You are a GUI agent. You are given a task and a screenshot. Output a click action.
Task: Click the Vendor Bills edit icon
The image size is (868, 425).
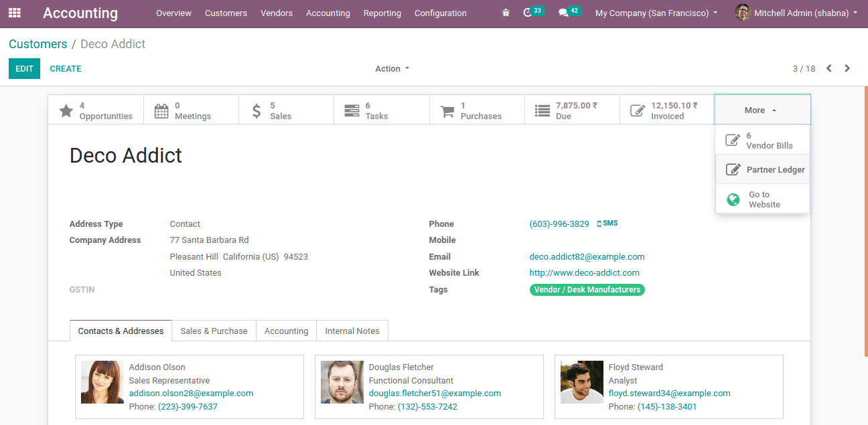pos(733,141)
